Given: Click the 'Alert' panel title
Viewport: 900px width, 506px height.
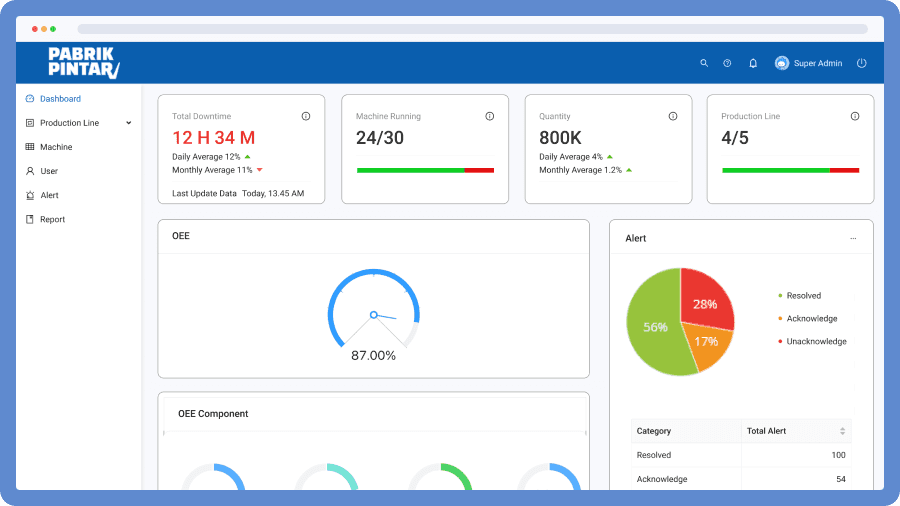Looking at the screenshot, I should (x=635, y=238).
